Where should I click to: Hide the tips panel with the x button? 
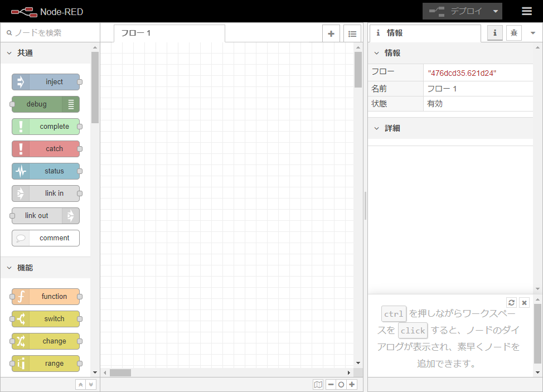[x=524, y=302]
